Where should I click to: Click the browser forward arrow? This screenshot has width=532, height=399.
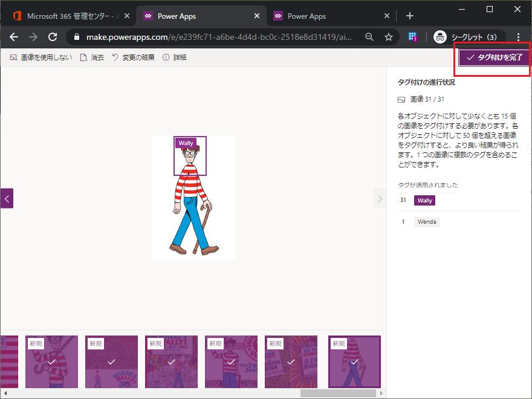(x=33, y=37)
